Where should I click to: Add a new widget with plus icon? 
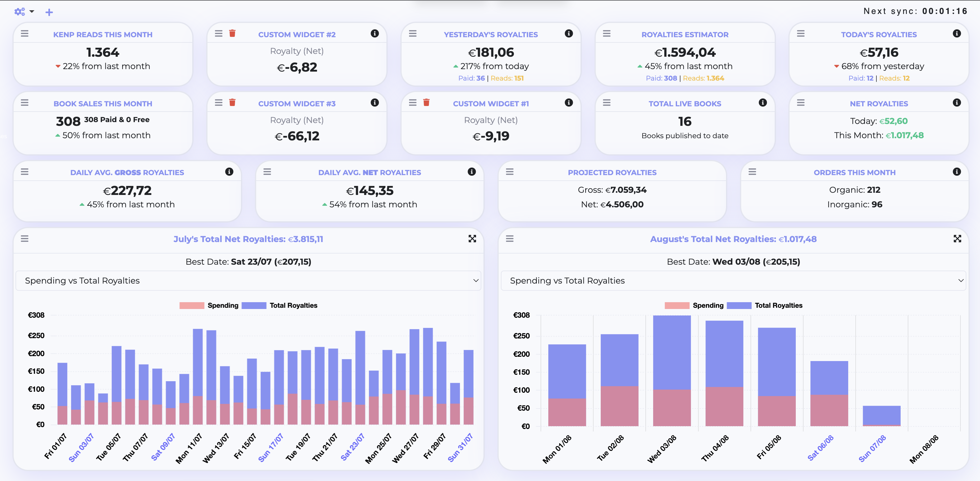(x=49, y=12)
